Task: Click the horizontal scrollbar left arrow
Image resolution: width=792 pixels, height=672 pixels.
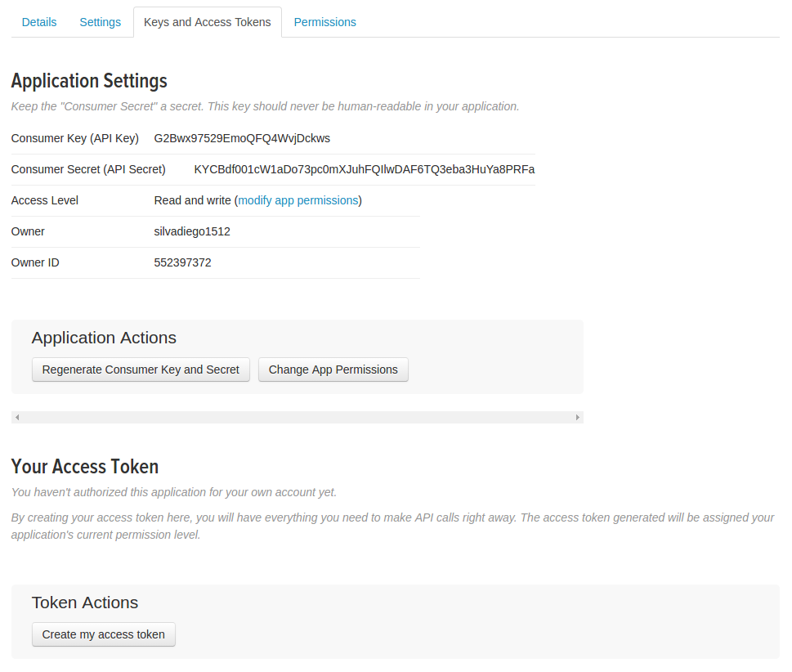Action: (17, 417)
